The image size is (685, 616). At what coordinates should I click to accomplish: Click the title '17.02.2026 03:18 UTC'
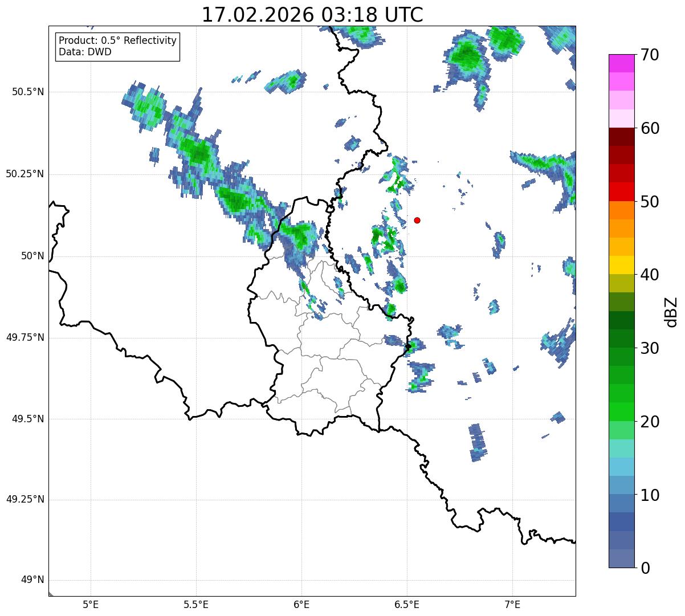[312, 15]
